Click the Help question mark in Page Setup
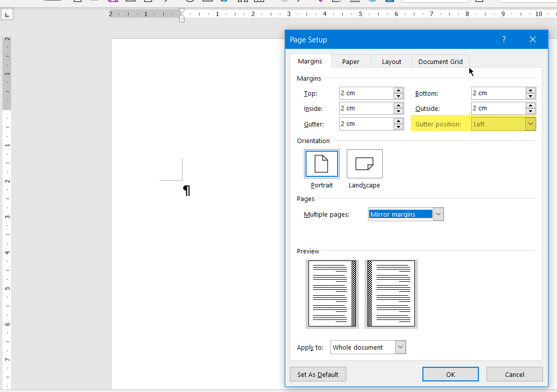 point(504,39)
